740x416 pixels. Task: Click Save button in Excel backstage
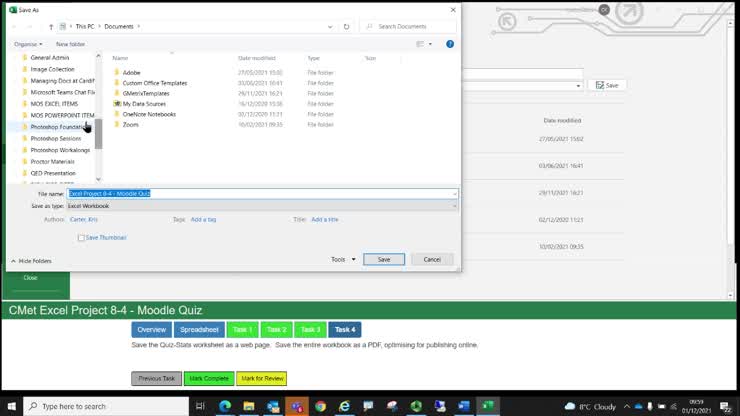[x=607, y=85]
